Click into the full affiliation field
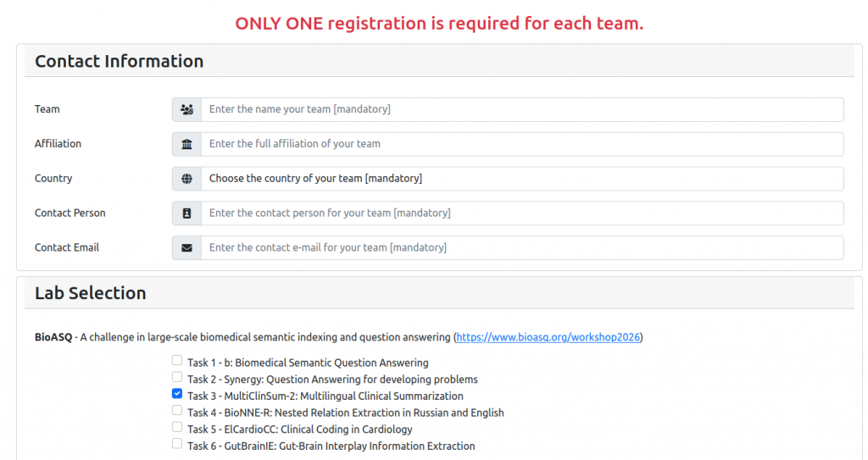 click(x=521, y=144)
